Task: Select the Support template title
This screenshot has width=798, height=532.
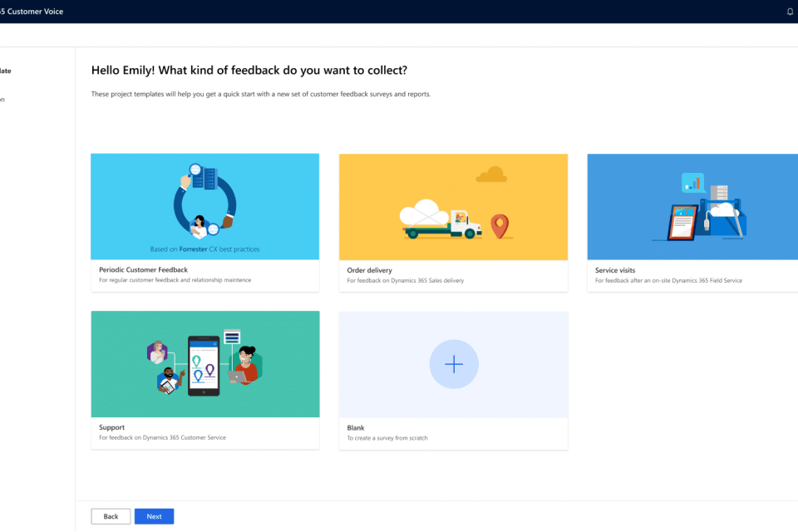Action: point(112,427)
